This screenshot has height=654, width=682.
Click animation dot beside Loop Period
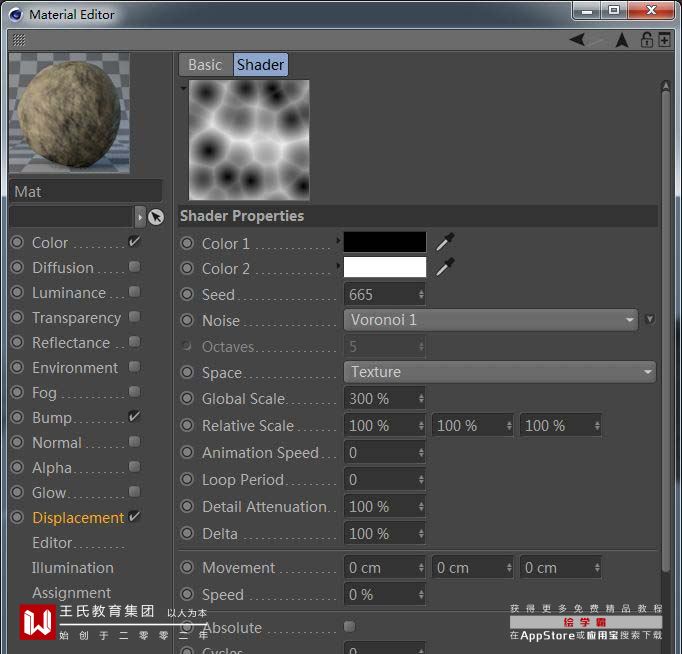pos(187,479)
